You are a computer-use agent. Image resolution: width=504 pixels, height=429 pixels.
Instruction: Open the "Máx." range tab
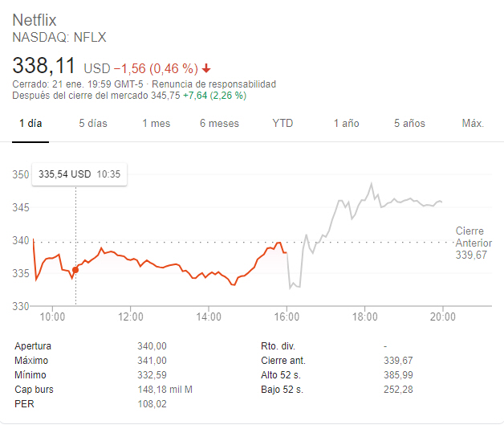(473, 124)
